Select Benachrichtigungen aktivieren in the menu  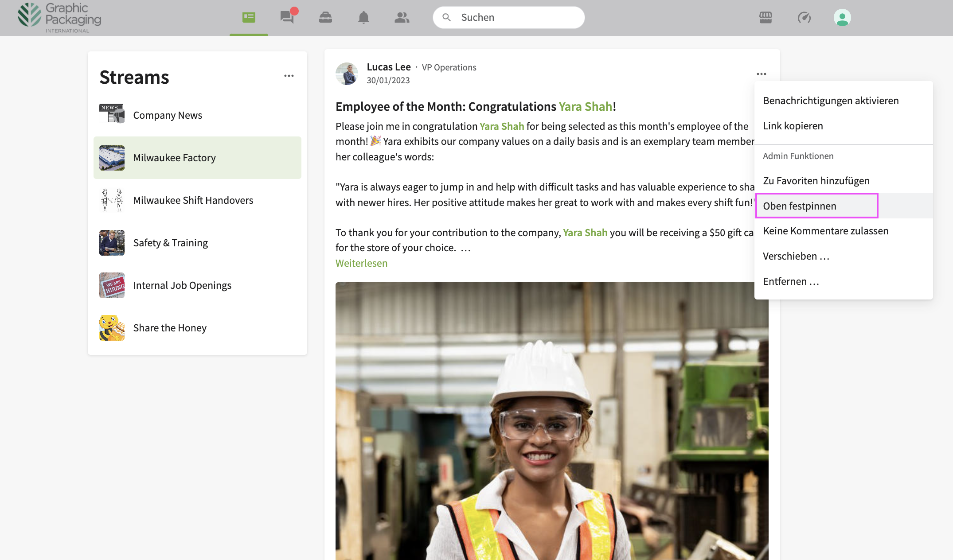844,101
